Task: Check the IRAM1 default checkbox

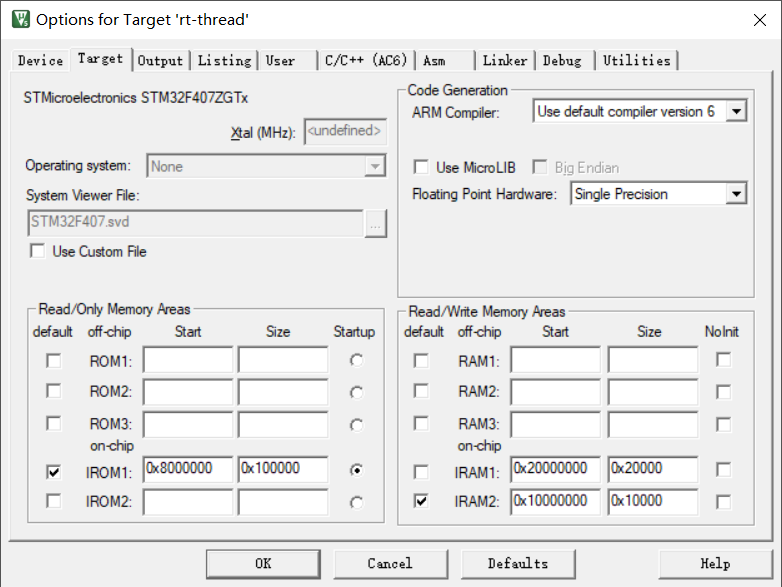Action: coord(421,471)
